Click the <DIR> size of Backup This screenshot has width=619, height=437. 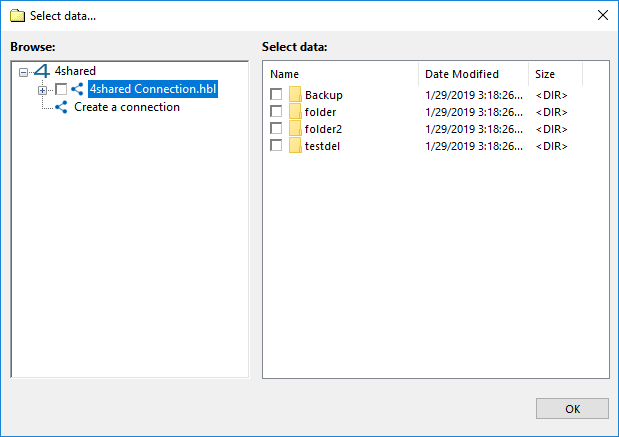coord(551,95)
